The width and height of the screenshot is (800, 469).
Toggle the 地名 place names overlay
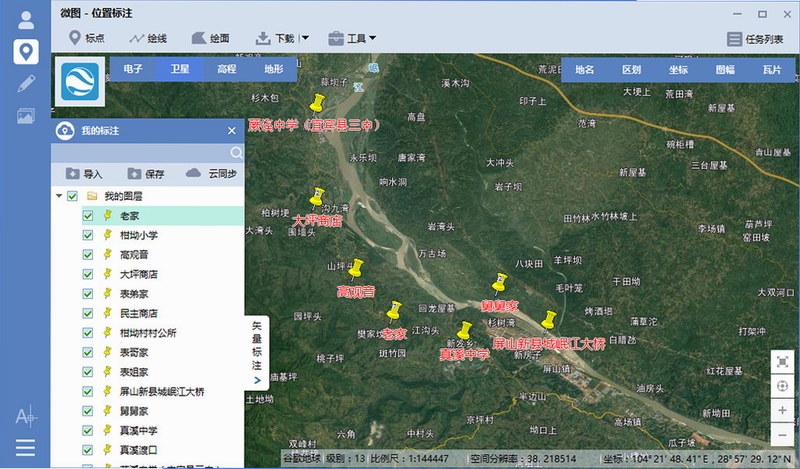click(584, 70)
